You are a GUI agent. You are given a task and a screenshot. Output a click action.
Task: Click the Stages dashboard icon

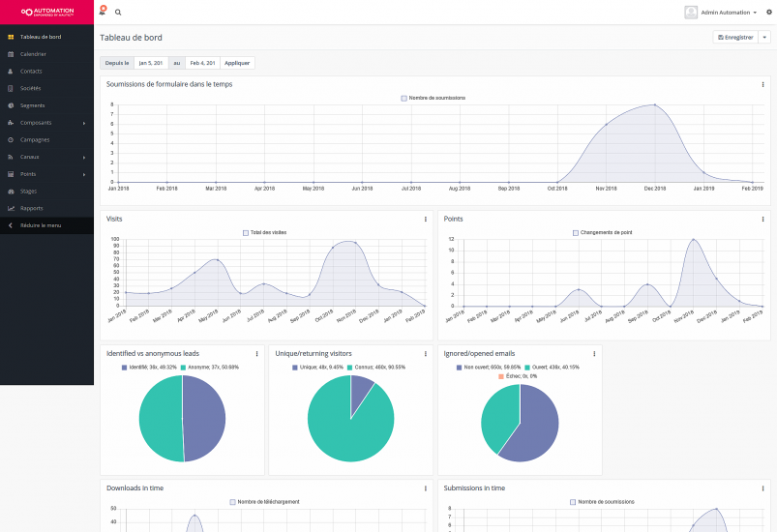click(x=11, y=192)
